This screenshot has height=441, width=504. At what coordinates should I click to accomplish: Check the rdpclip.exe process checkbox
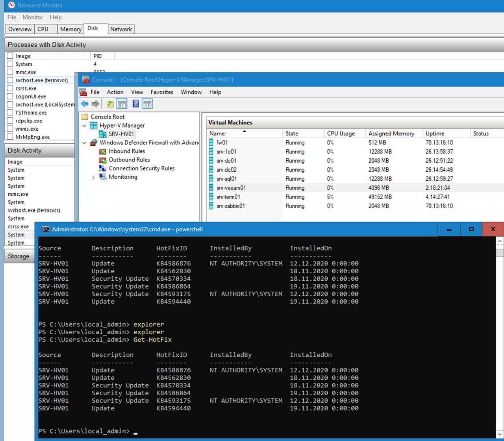[10, 120]
